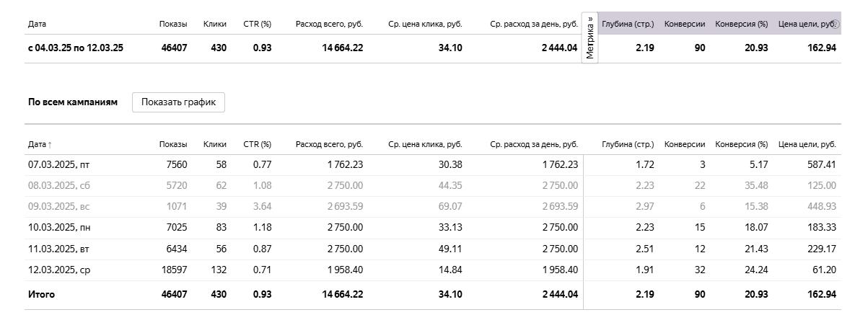
Task: Sort daily table by Цена цели, руб. header
Action: [807, 145]
